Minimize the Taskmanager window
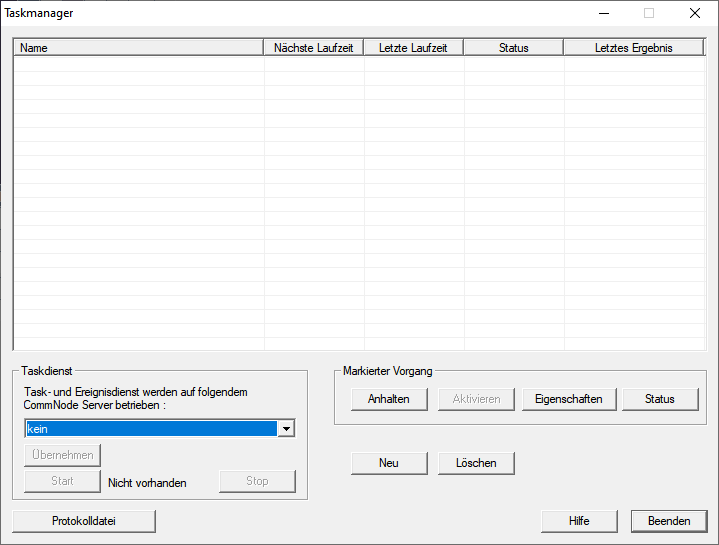The image size is (719, 545). point(603,13)
